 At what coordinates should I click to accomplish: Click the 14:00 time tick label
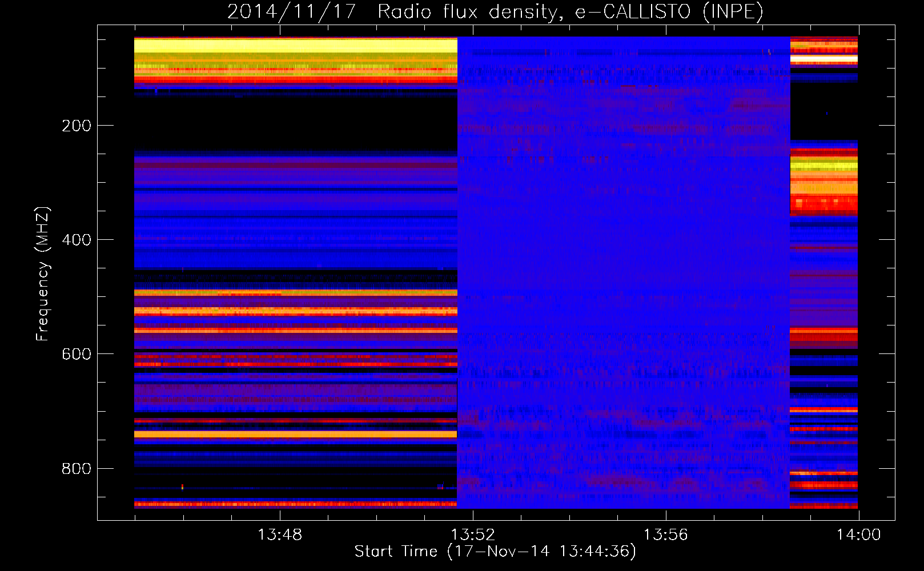coord(859,535)
